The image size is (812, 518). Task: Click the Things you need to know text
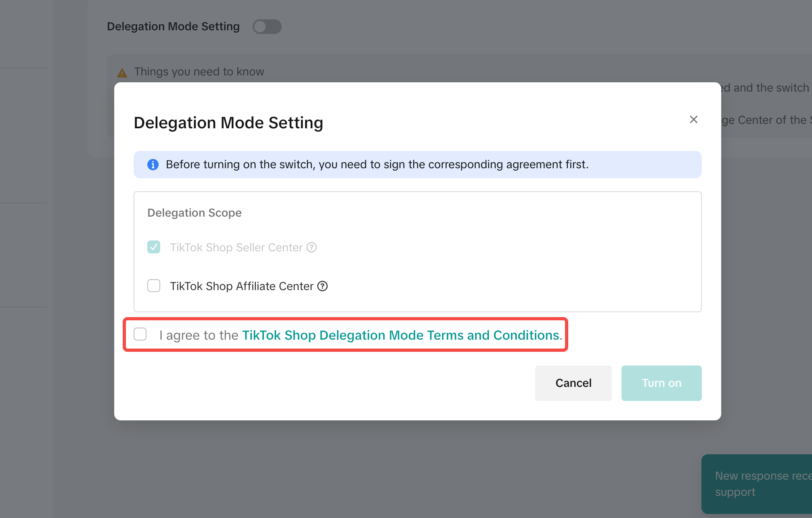[199, 71]
